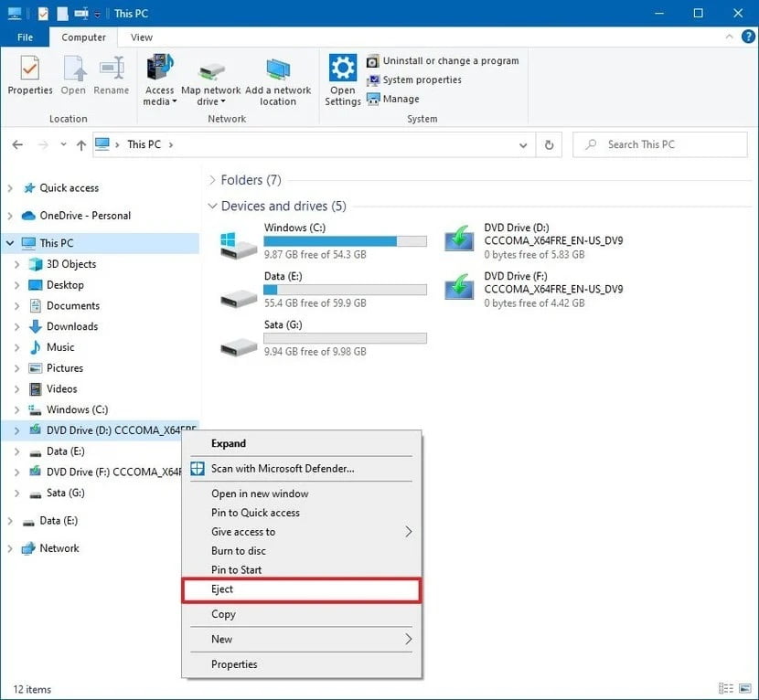The image size is (759, 700).
Task: Select Eject from the context menu
Action: pos(222,589)
